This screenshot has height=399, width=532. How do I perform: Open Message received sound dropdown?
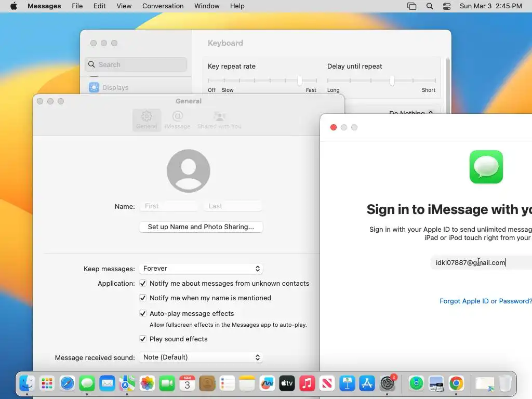201,357
